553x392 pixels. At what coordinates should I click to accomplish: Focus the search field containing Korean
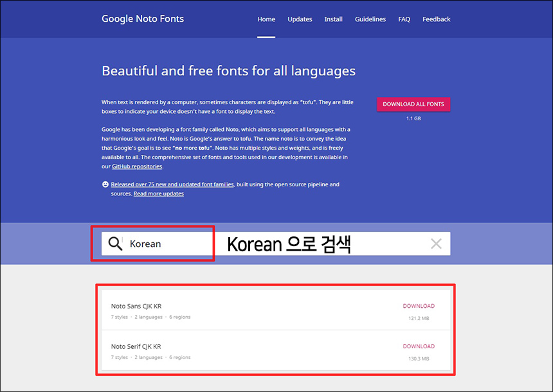pyautogui.click(x=276, y=244)
